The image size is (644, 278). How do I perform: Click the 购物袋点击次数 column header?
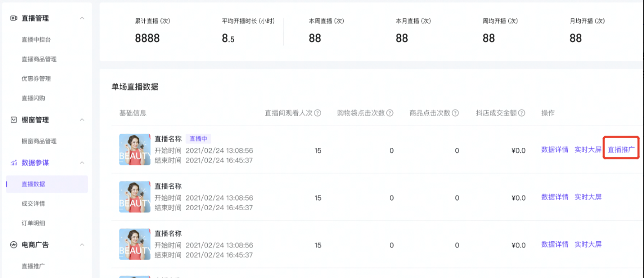coord(361,113)
